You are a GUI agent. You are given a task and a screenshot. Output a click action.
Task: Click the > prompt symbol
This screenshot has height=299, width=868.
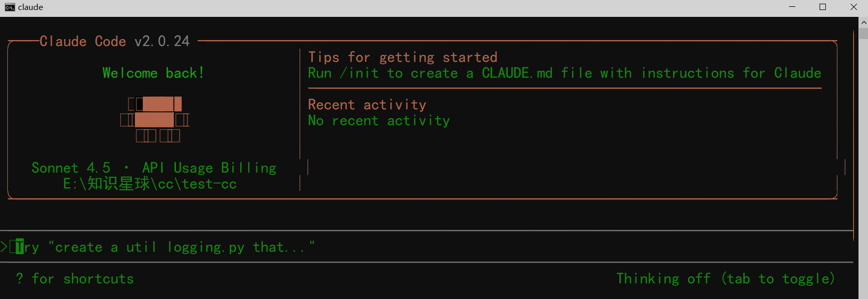tap(4, 246)
